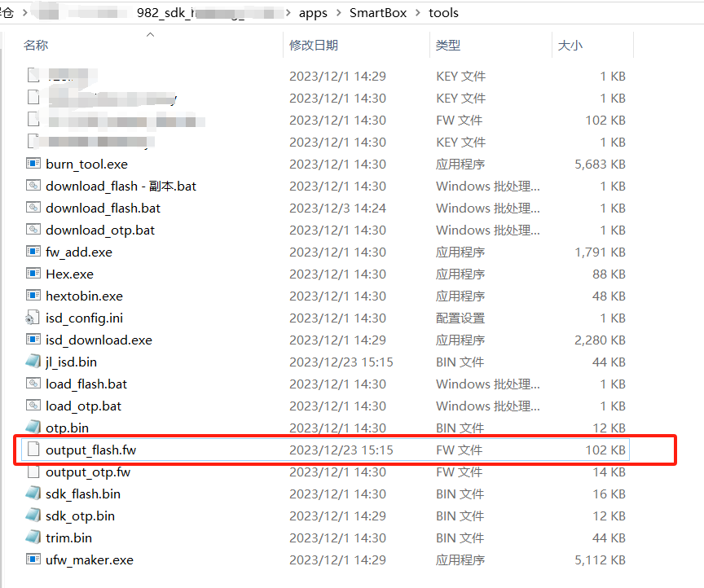Click the 5,683 KB size value
Screen dimensions: 704x588
(x=601, y=164)
